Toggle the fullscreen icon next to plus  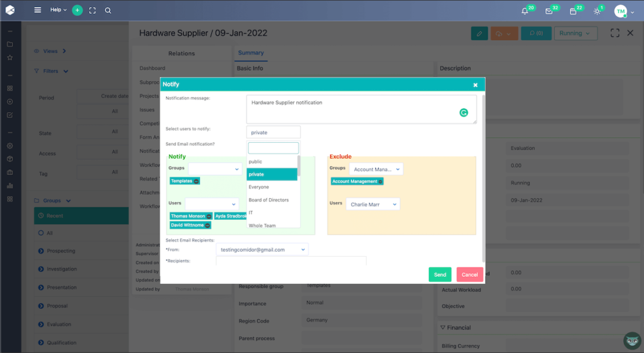(92, 10)
